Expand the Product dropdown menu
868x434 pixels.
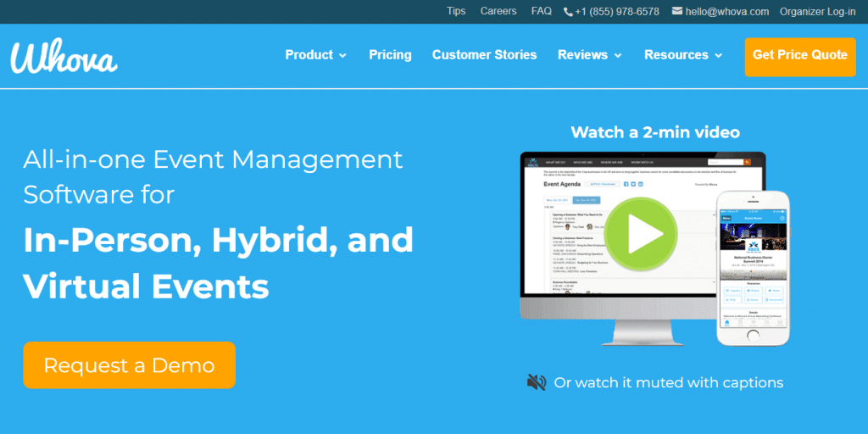pyautogui.click(x=315, y=55)
